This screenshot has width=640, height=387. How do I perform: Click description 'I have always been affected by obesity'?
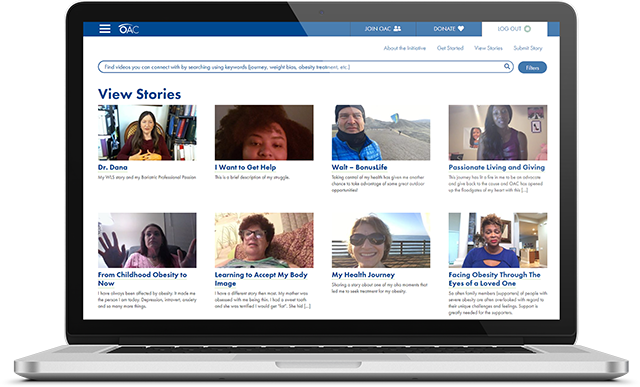pyautogui.click(x=147, y=300)
